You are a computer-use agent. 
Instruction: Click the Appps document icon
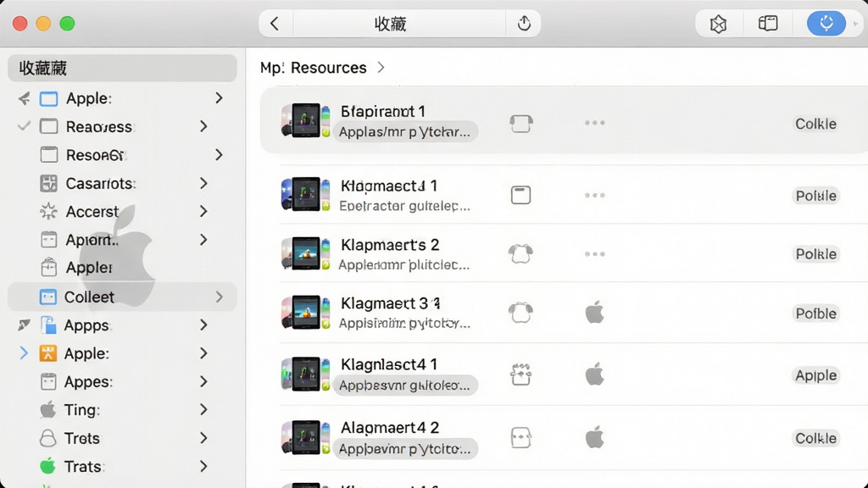[x=48, y=325]
